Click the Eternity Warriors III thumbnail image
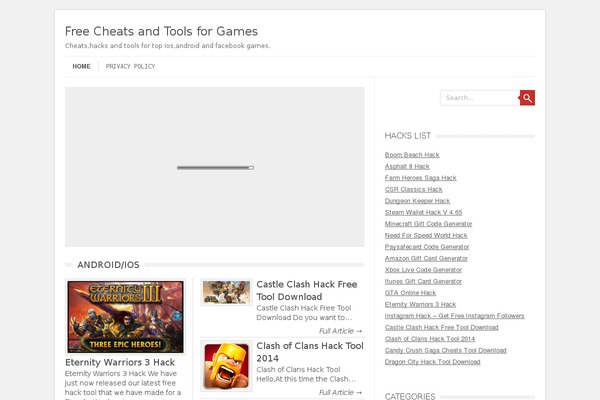 click(125, 317)
